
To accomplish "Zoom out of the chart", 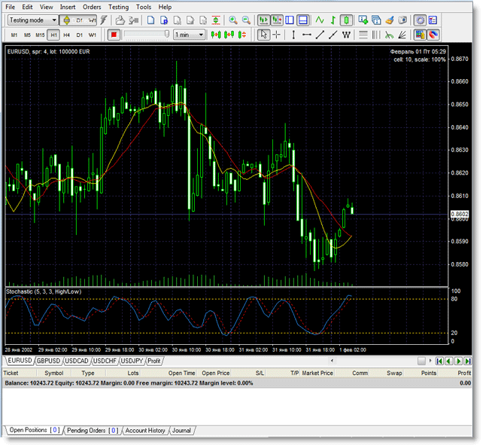I will (246, 20).
